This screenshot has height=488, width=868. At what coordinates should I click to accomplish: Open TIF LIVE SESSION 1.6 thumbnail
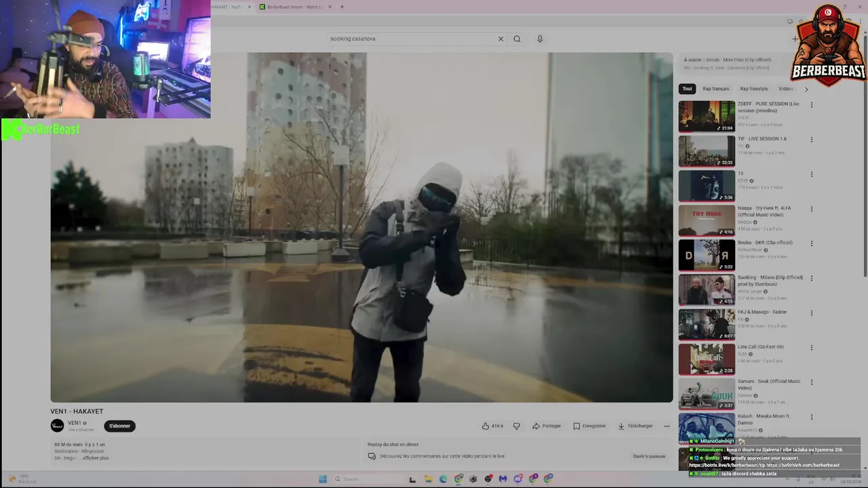pyautogui.click(x=707, y=151)
